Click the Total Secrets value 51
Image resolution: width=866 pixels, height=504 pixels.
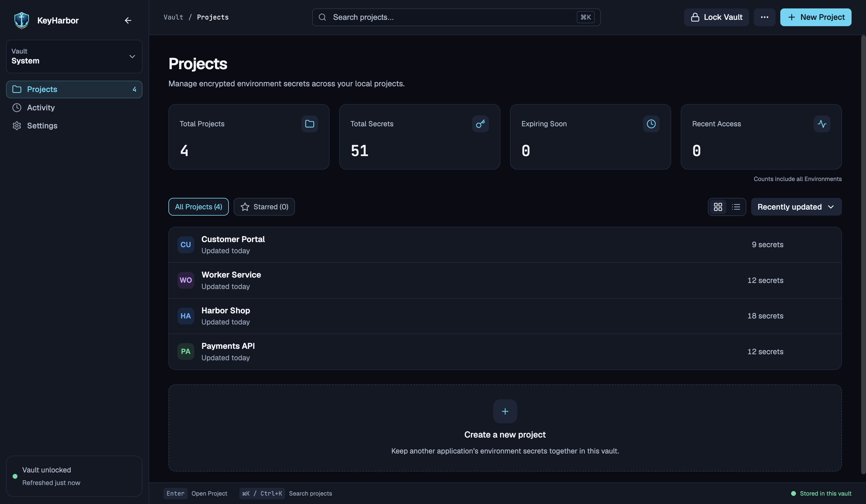coord(359,151)
